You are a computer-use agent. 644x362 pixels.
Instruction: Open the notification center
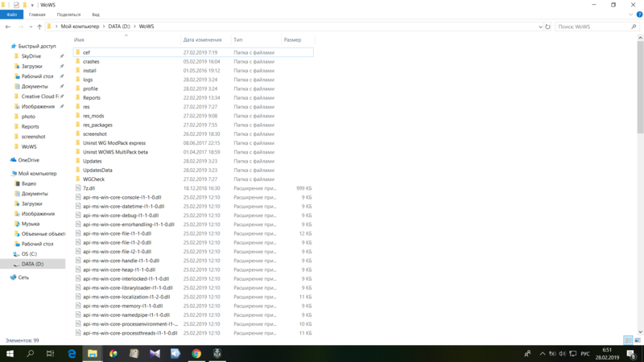click(631, 354)
